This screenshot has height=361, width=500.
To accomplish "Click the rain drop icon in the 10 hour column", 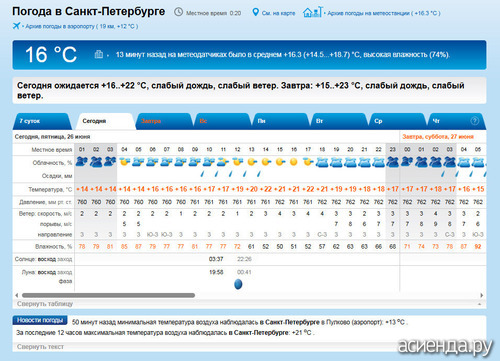I will point(202,174).
